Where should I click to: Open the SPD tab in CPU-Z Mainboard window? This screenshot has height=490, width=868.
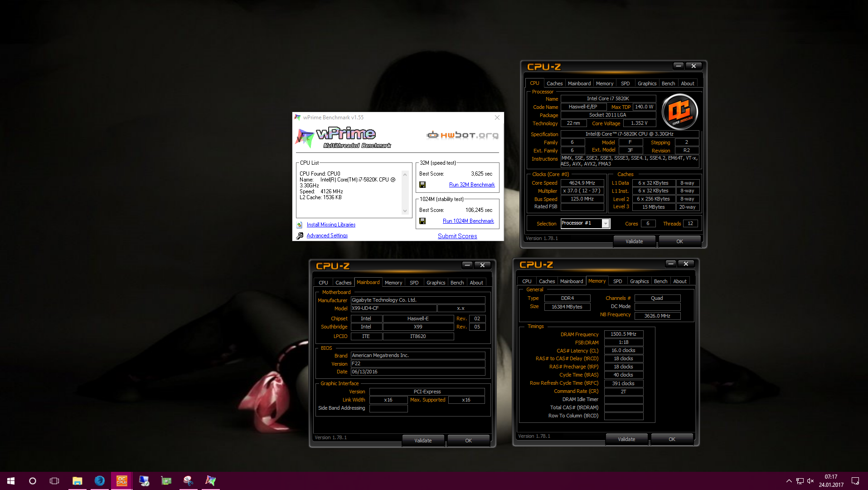tap(414, 283)
